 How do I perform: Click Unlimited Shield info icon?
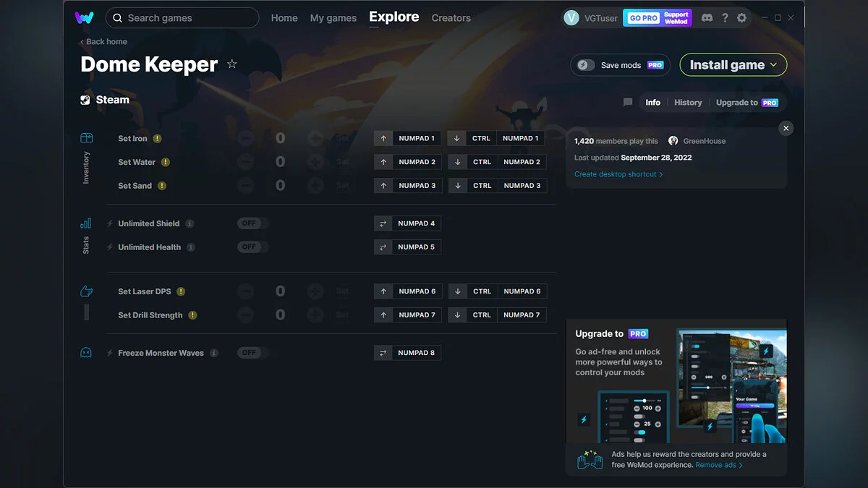(x=190, y=223)
